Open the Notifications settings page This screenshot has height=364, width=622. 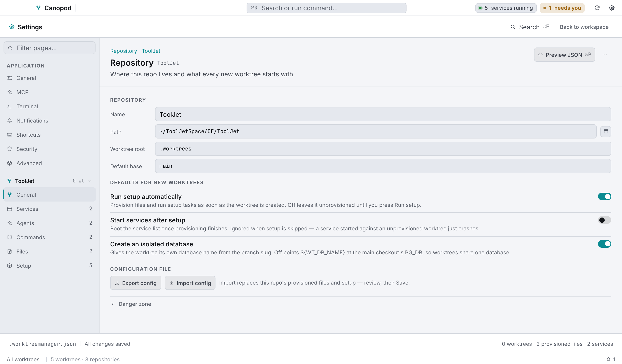(x=49, y=121)
